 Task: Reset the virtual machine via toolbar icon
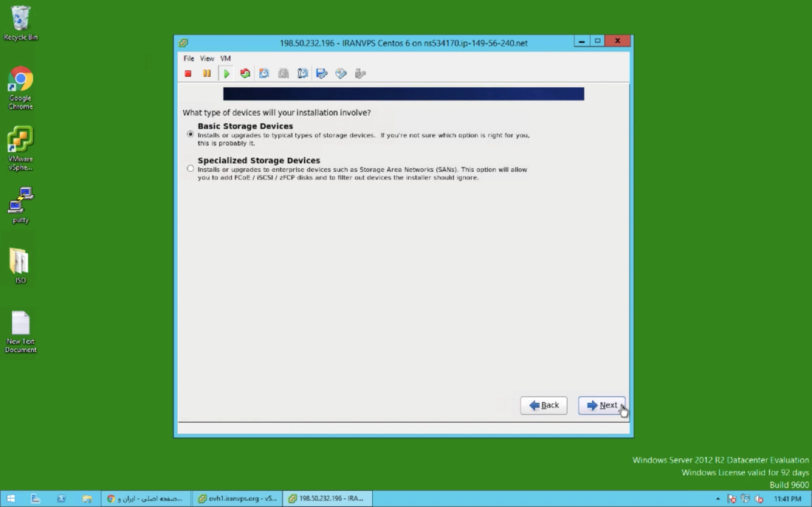(x=245, y=74)
